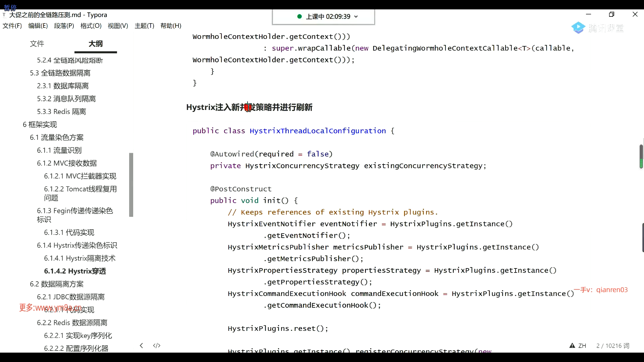Click the Typora app icon in title bar
Image resolution: width=644 pixels, height=362 pixels.
[4, 15]
